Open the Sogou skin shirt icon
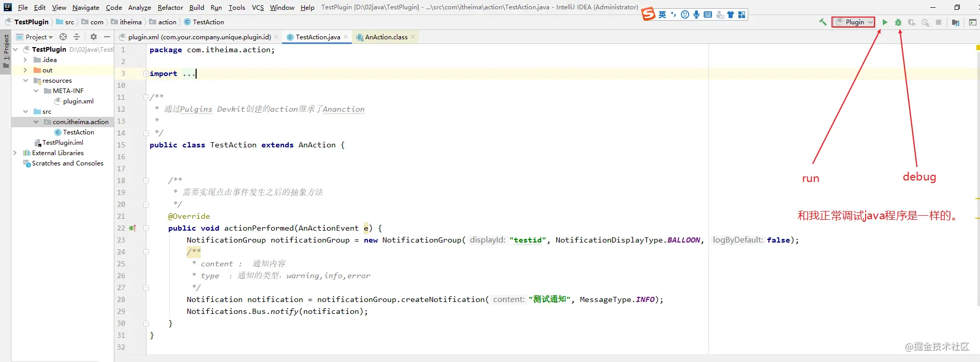 pos(731,14)
